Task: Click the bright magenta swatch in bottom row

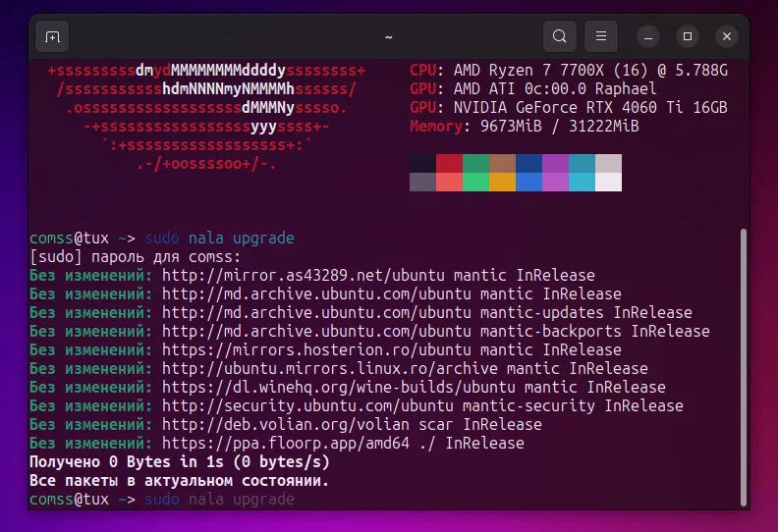Action: coord(555,182)
